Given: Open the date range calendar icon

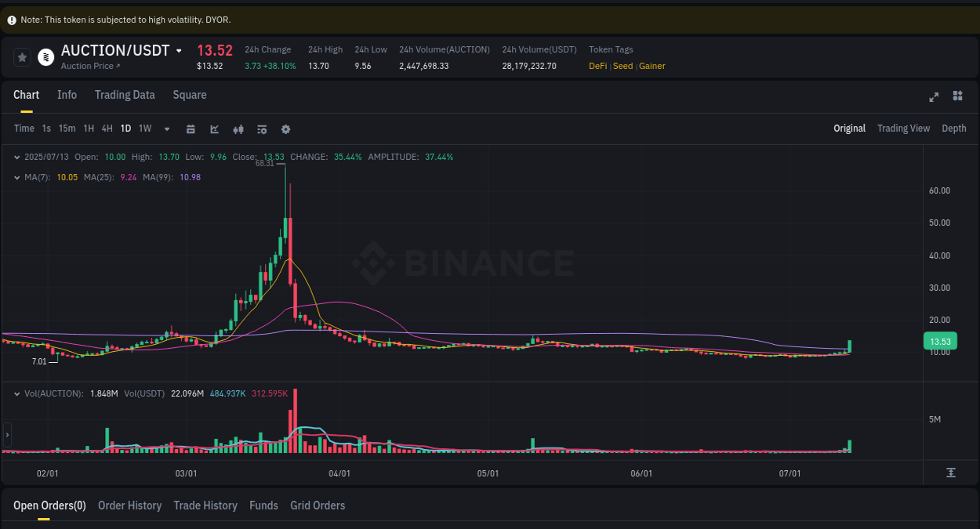Looking at the screenshot, I should point(191,129).
